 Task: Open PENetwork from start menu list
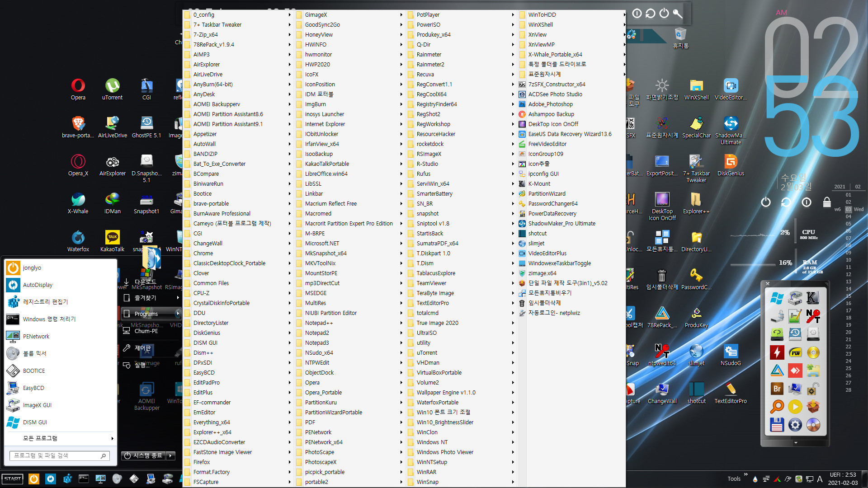coord(61,336)
